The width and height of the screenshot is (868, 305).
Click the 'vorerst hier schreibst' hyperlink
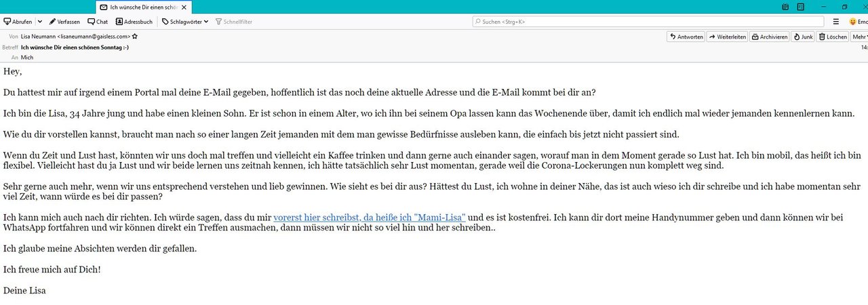[369, 218]
